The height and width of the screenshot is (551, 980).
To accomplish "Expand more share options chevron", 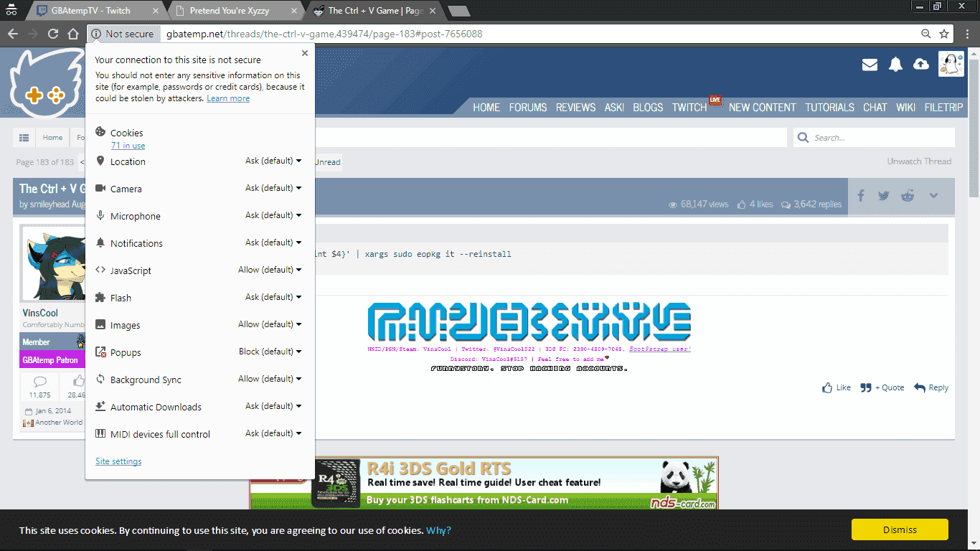I will click(x=933, y=195).
